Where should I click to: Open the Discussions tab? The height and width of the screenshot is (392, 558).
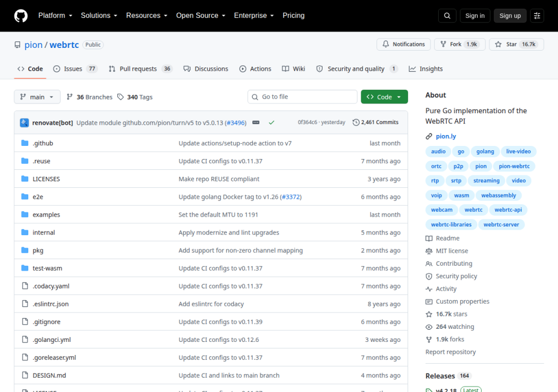[x=205, y=69]
